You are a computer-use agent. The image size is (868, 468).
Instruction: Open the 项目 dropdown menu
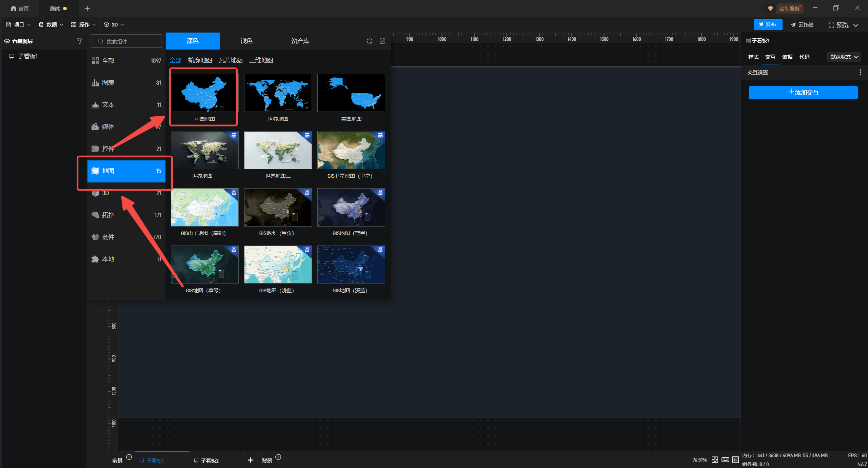pos(19,24)
